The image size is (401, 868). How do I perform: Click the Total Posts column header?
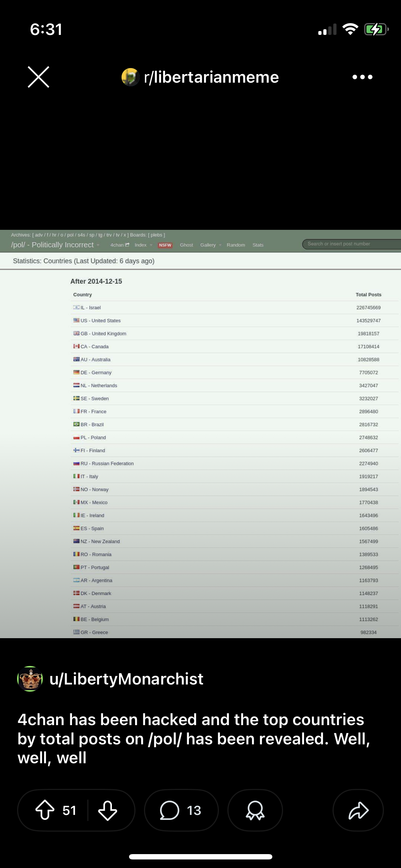click(x=369, y=295)
